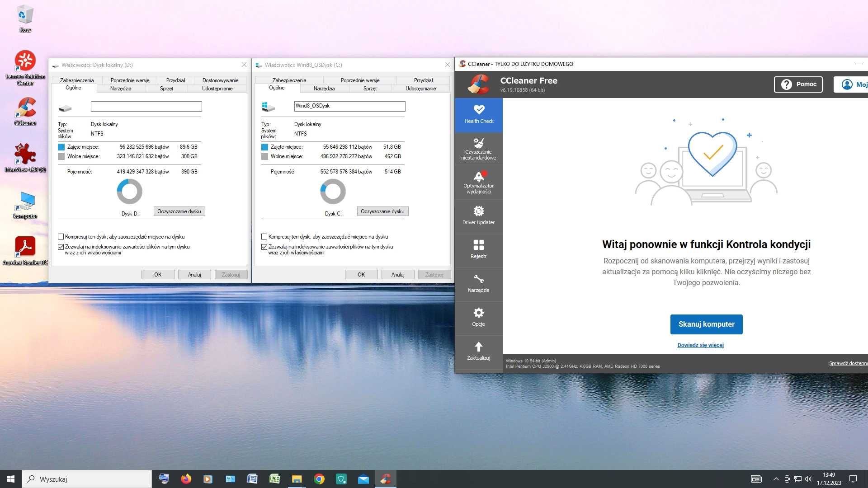Screen dimensions: 868x488
Task: Click Anuluj in D: properties dialog
Action: 194,275
